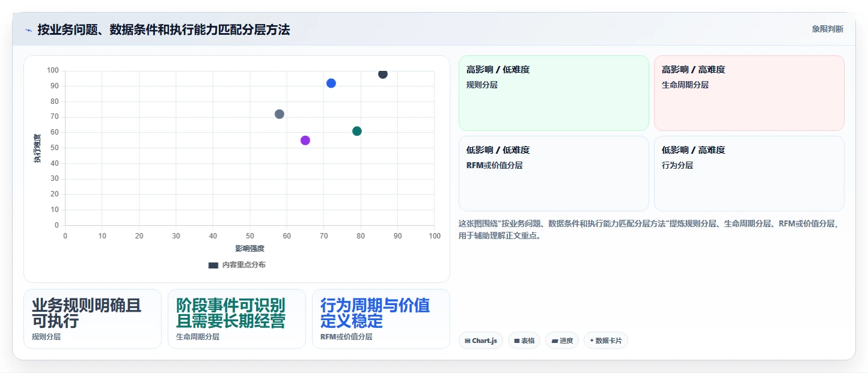Select the Chart.js tag
868x373 pixels.
point(481,341)
